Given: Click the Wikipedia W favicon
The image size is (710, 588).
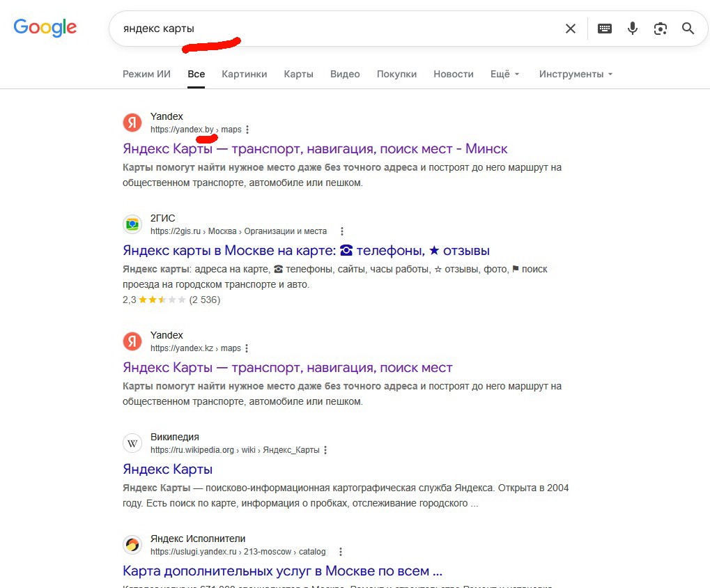Looking at the screenshot, I should 132,443.
